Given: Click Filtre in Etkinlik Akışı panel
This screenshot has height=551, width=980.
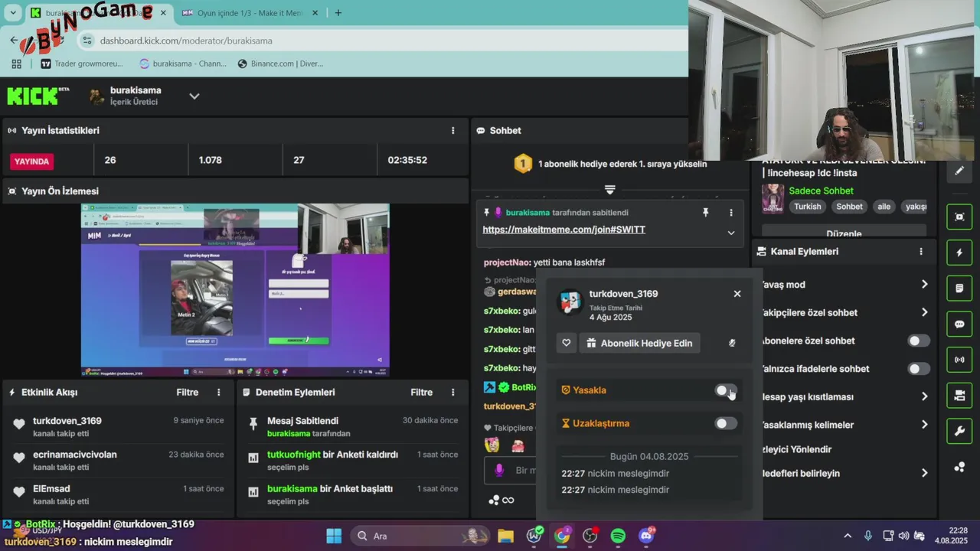Looking at the screenshot, I should (x=188, y=393).
